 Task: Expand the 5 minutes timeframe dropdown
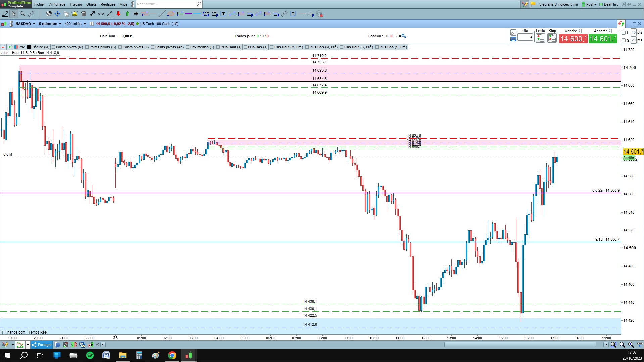click(50, 24)
